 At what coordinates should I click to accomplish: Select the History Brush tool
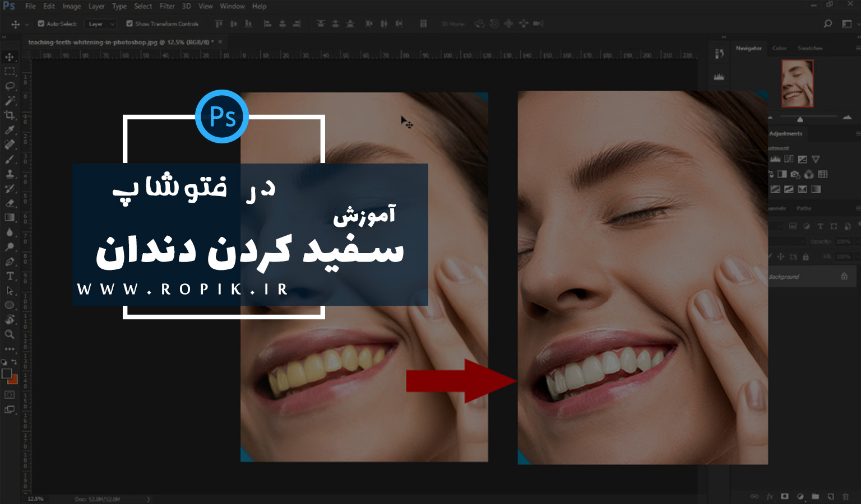10,189
